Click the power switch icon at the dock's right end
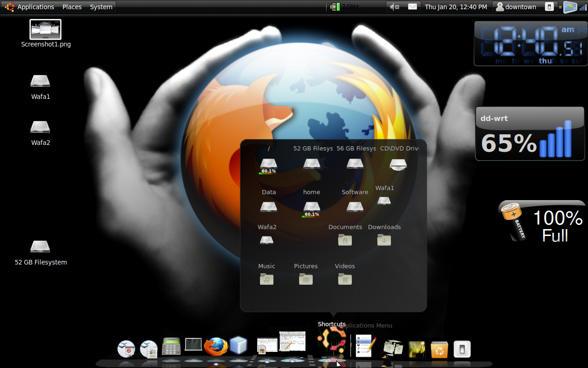 tap(462, 349)
